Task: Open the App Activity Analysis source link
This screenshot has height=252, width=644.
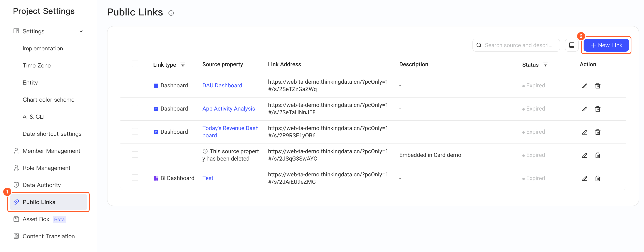Action: (229, 109)
